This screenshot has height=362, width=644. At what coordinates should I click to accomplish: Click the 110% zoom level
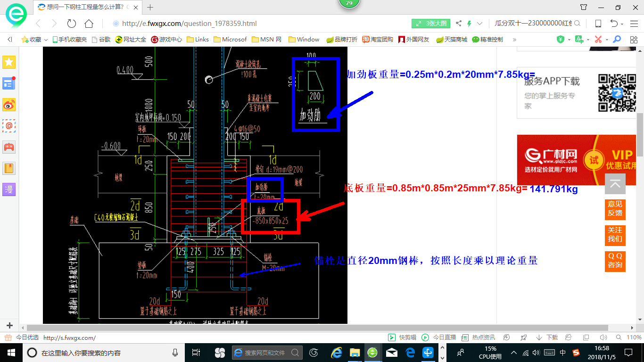pos(635,337)
